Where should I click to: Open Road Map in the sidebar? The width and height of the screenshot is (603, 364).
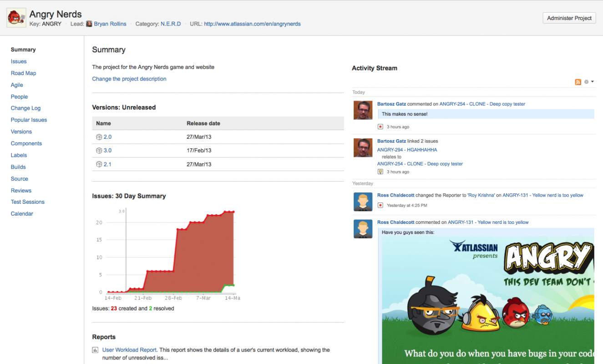(x=23, y=73)
